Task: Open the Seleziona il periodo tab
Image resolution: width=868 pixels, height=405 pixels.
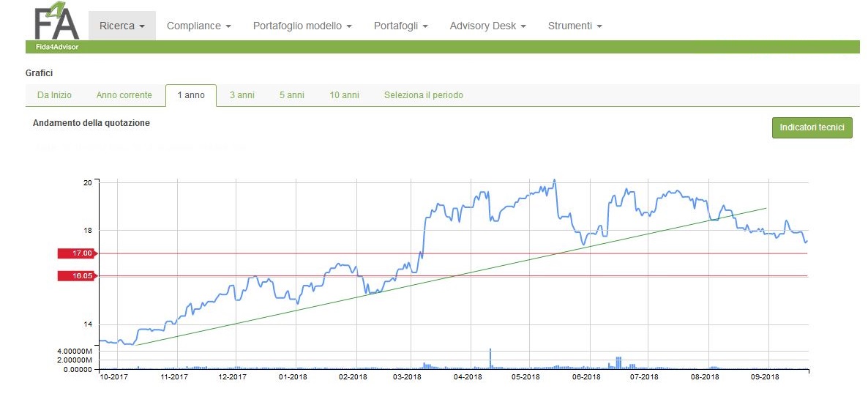Action: (x=423, y=95)
